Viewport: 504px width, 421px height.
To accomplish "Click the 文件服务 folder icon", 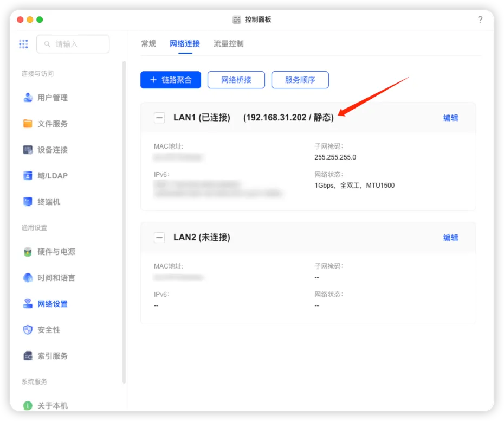I will (x=28, y=124).
